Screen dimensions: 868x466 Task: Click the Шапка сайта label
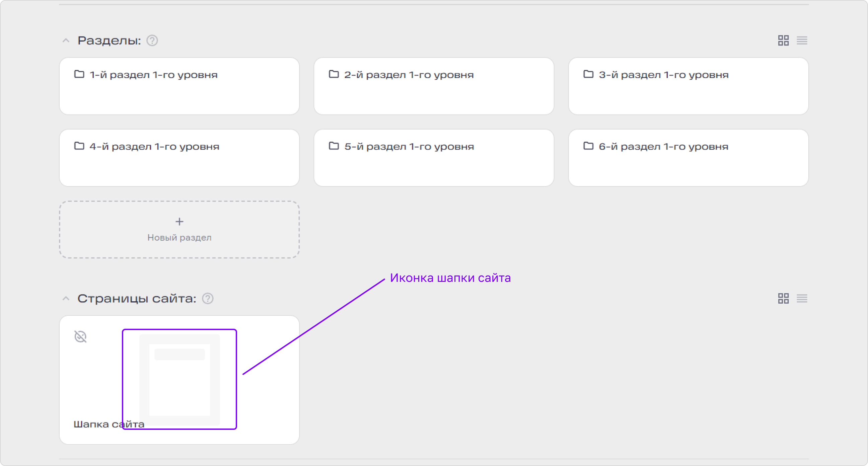click(109, 424)
